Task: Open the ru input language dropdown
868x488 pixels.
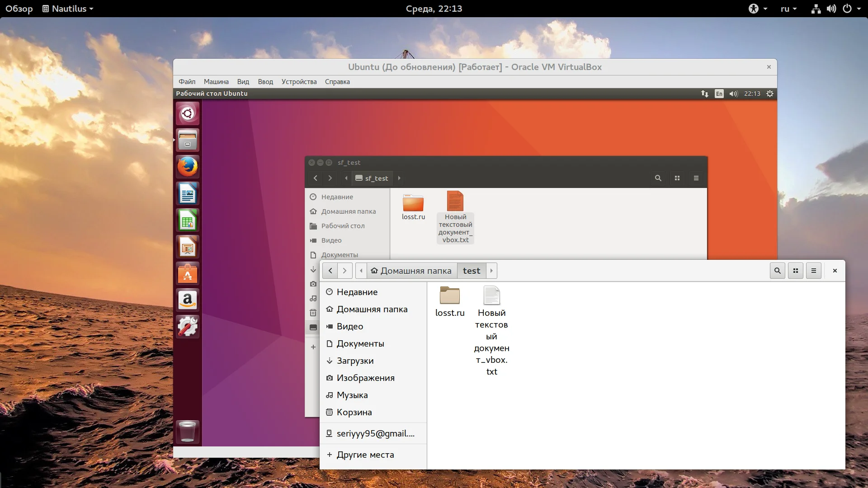Action: tap(788, 9)
